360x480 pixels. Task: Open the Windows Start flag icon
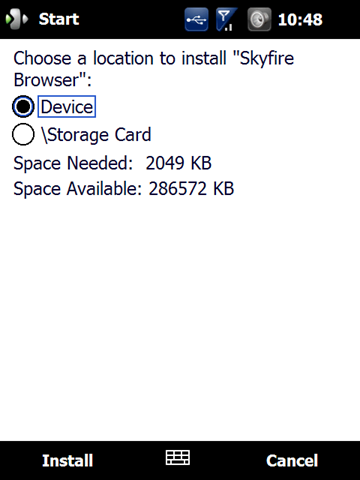coord(17,19)
